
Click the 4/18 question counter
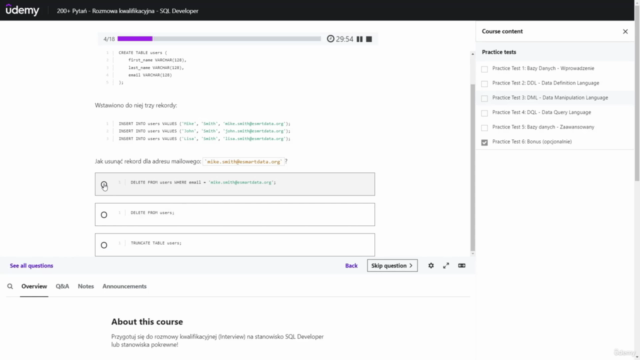[x=109, y=39]
